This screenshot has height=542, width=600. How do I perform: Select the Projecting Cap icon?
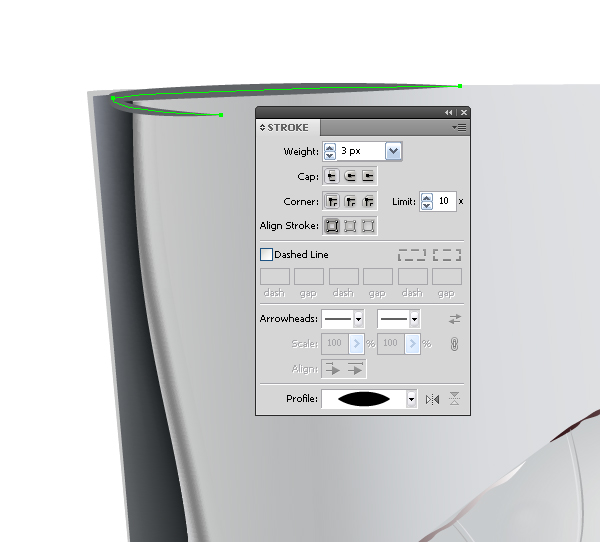click(368, 176)
